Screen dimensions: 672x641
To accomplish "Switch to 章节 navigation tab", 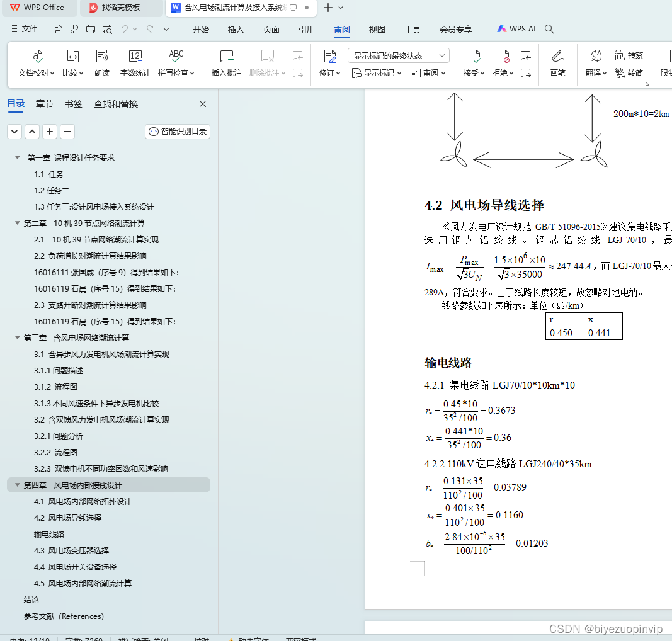I will point(45,104).
